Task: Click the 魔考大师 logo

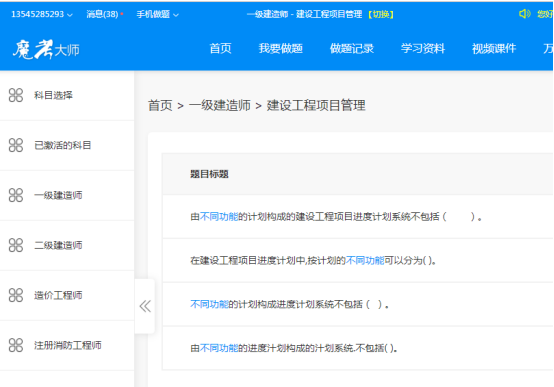Action: pos(46,49)
